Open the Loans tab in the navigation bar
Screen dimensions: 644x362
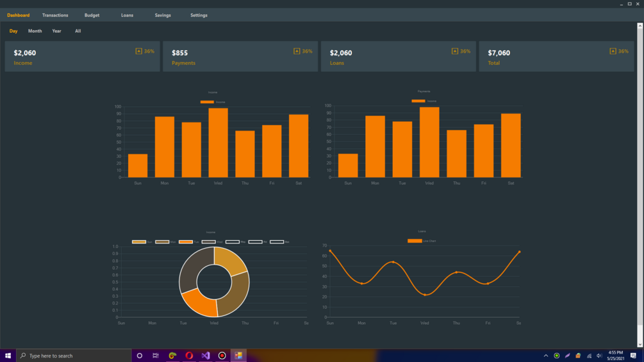[127, 15]
